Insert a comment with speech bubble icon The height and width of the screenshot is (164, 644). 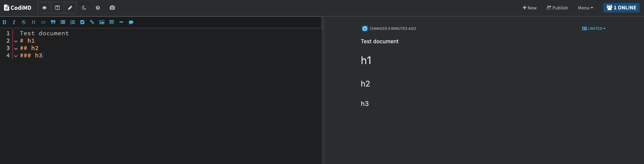(x=131, y=22)
